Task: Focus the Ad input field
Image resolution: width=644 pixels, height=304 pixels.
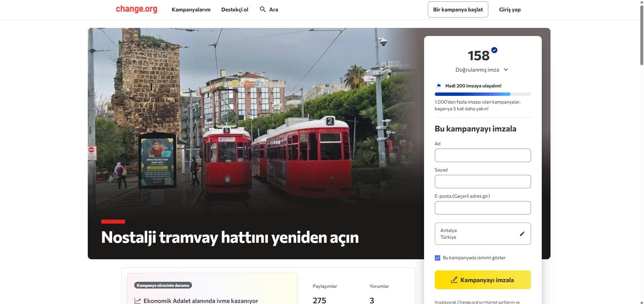Action: [483, 155]
